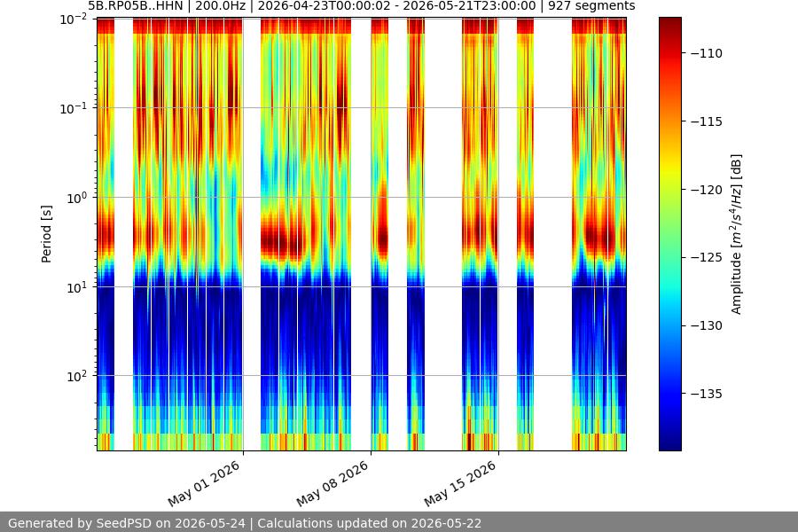This screenshot has height=532, width=798.
Task: Click the Amplitude [dB] colorbar label
Action: click(x=737, y=234)
